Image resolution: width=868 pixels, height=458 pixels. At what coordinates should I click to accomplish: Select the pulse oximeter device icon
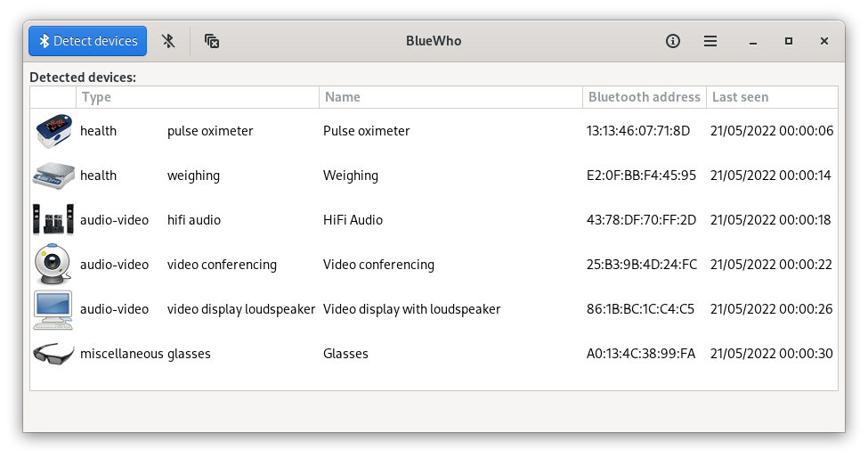(53, 131)
